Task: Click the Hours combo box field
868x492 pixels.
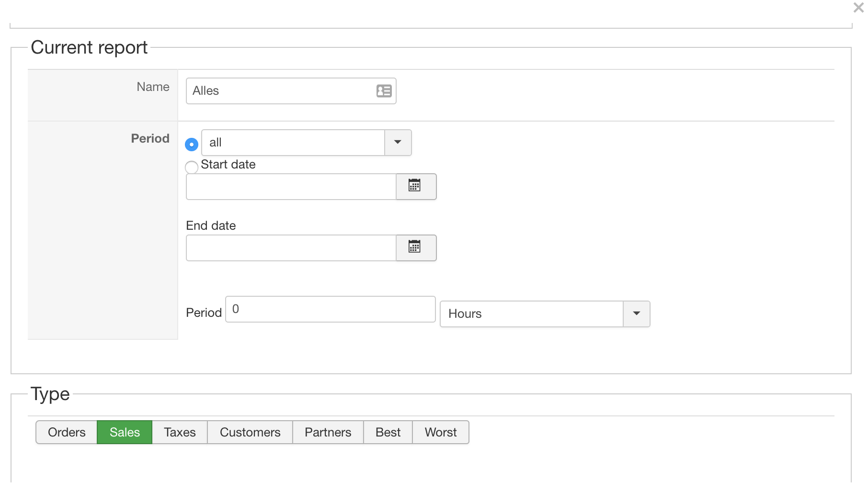Action: click(531, 314)
